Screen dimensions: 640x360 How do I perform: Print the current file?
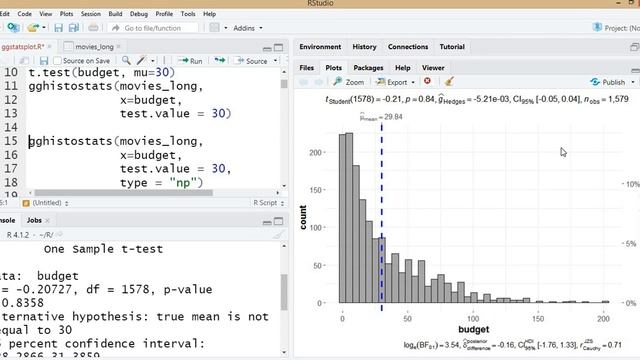(93, 28)
